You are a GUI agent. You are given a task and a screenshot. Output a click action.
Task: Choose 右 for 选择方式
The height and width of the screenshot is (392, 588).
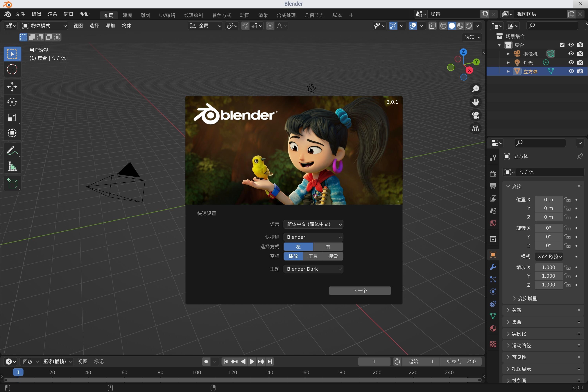coord(328,247)
